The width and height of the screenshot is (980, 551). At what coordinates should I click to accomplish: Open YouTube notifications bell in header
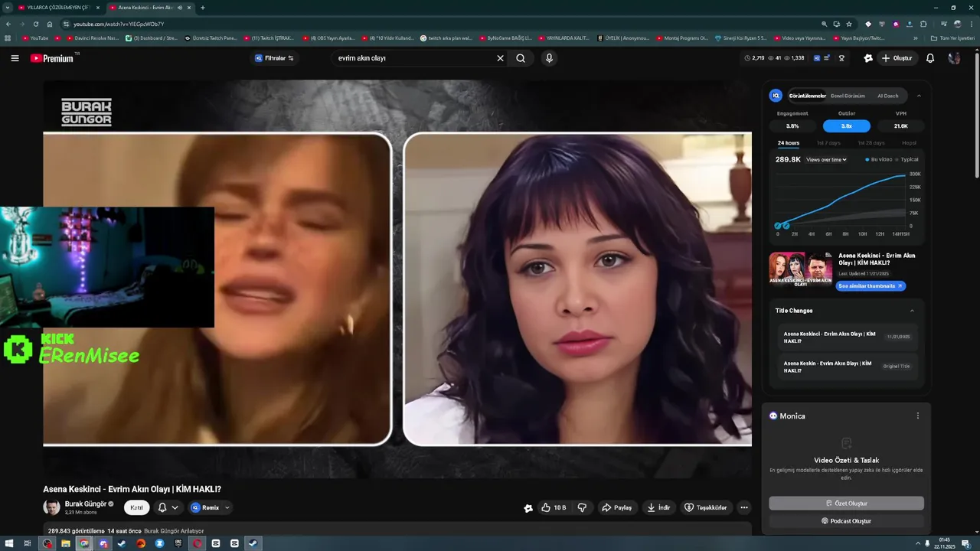coord(930,58)
